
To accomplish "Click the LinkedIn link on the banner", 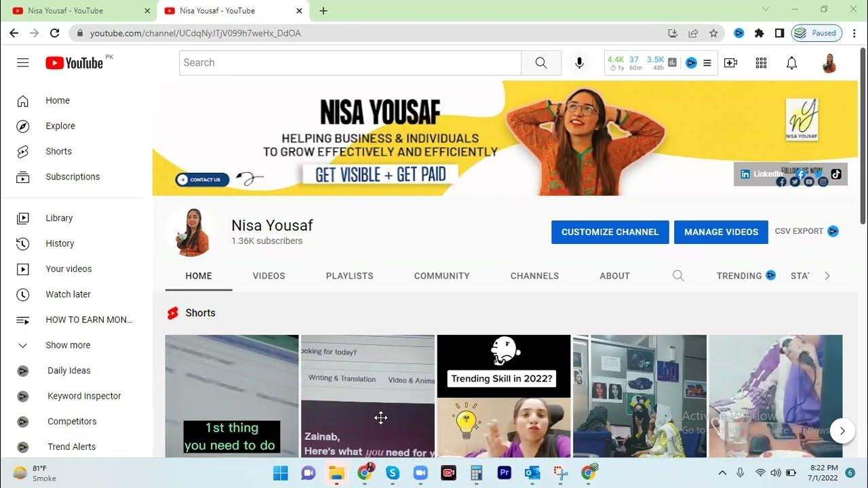I will (762, 174).
